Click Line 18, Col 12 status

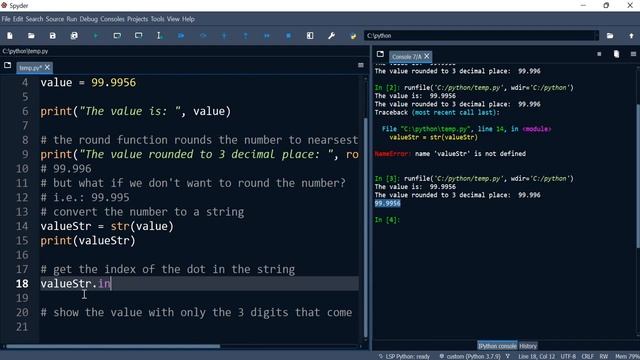[x=537, y=357]
